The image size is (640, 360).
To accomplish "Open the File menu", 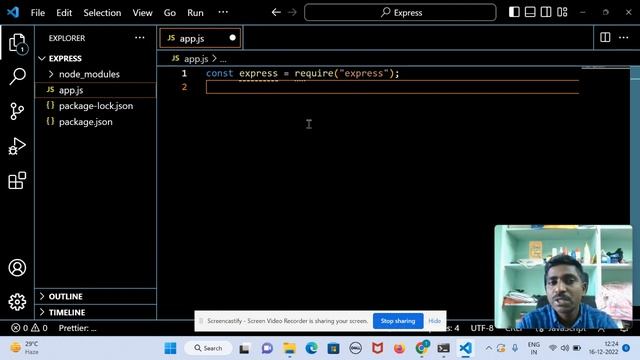I will pos(38,13).
